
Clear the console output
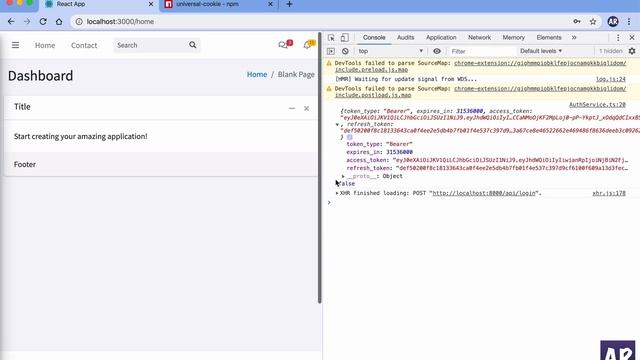tap(345, 51)
